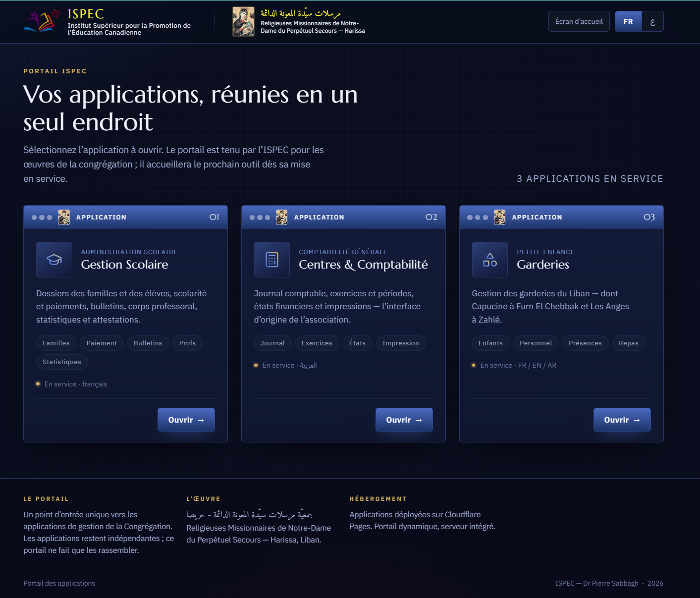
Task: Click the HÉBERGEMENT footer heading
Action: click(378, 499)
